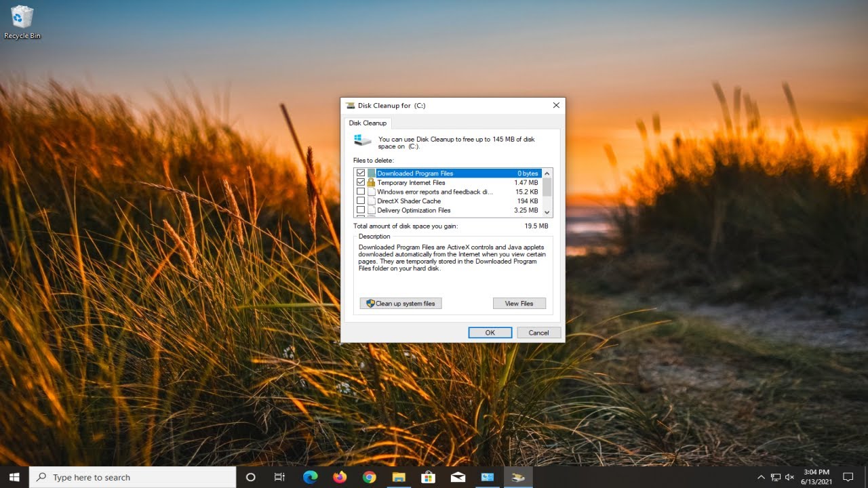Click the file icon beside DirectX Shader Cache

pos(371,201)
